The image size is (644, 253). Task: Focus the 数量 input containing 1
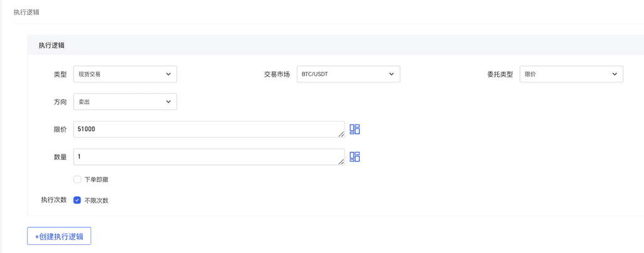coord(208,157)
